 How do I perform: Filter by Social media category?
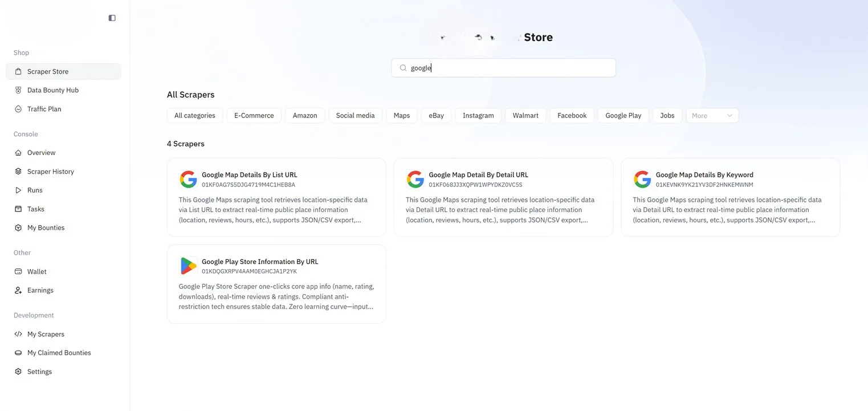355,116
